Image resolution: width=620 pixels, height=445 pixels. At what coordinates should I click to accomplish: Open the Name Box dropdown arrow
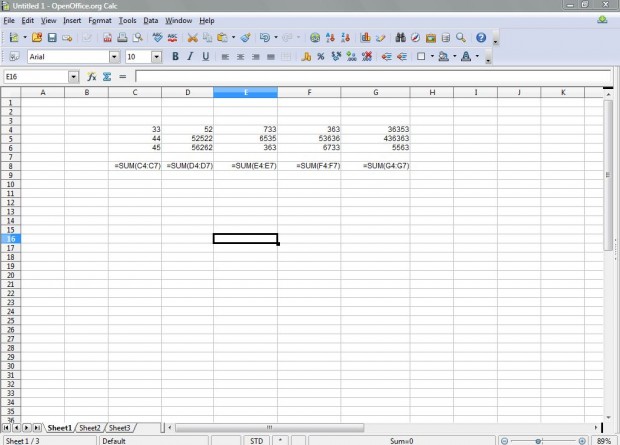coord(74,77)
